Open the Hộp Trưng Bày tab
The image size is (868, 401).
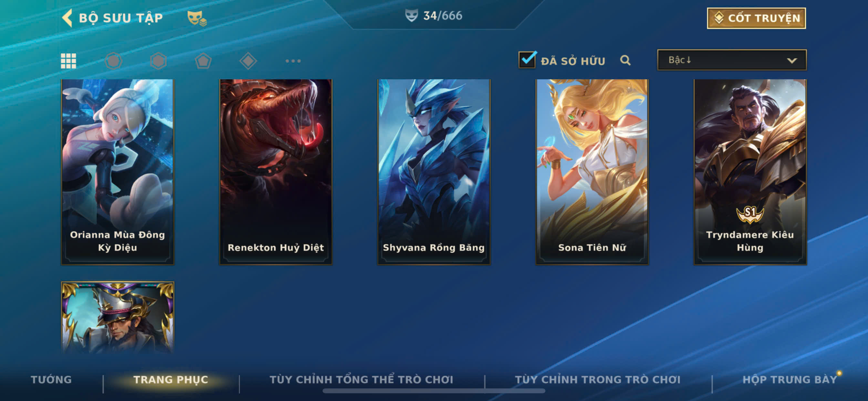[x=790, y=379]
